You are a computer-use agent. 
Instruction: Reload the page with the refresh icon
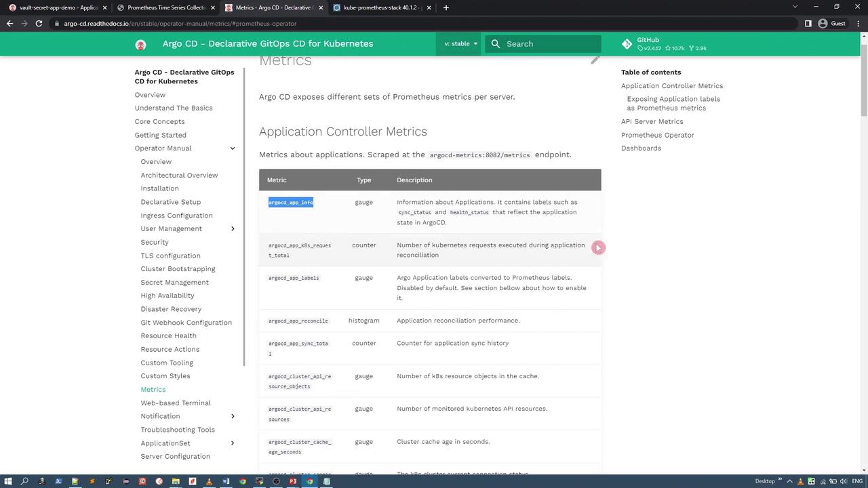coord(39,24)
